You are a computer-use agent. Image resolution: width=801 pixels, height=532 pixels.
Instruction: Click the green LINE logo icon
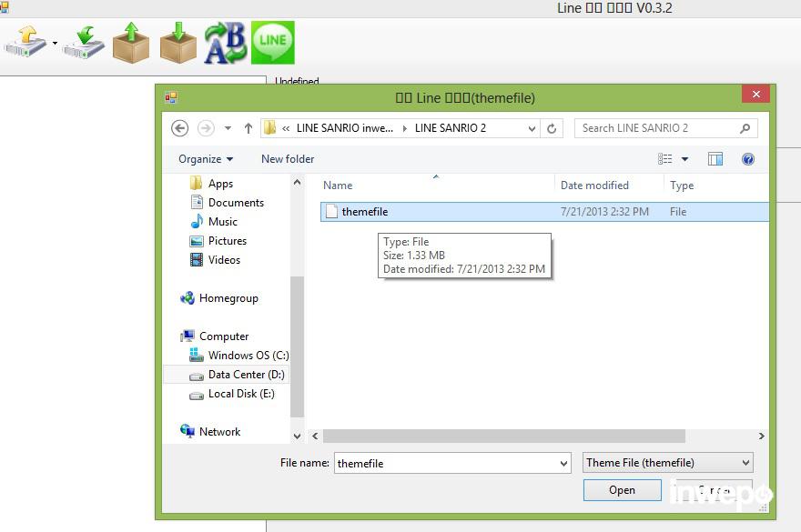click(273, 43)
